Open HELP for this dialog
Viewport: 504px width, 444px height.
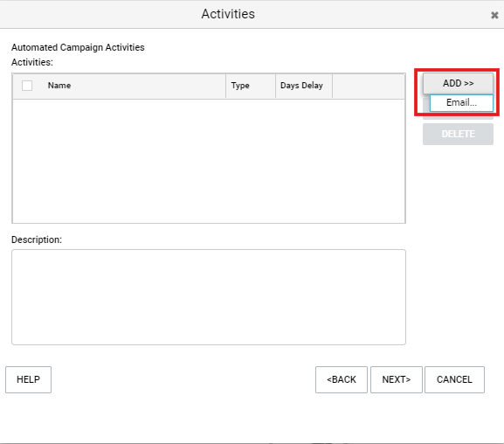point(28,379)
